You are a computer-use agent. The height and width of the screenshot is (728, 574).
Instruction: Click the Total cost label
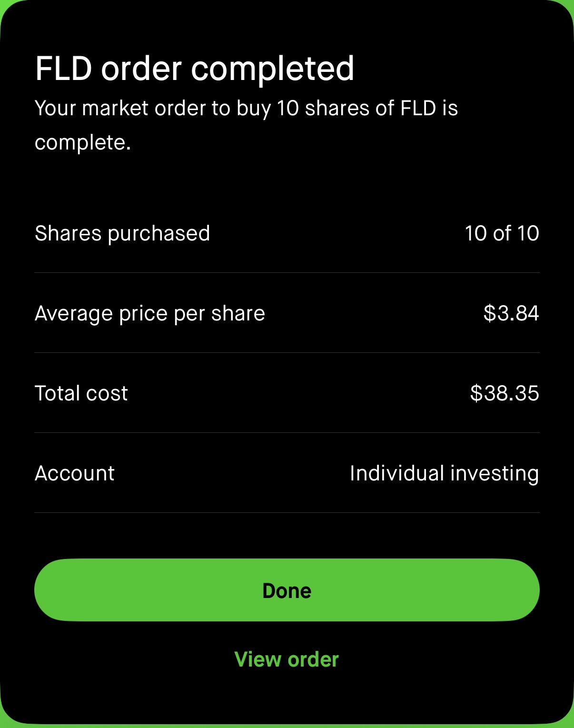pyautogui.click(x=81, y=393)
